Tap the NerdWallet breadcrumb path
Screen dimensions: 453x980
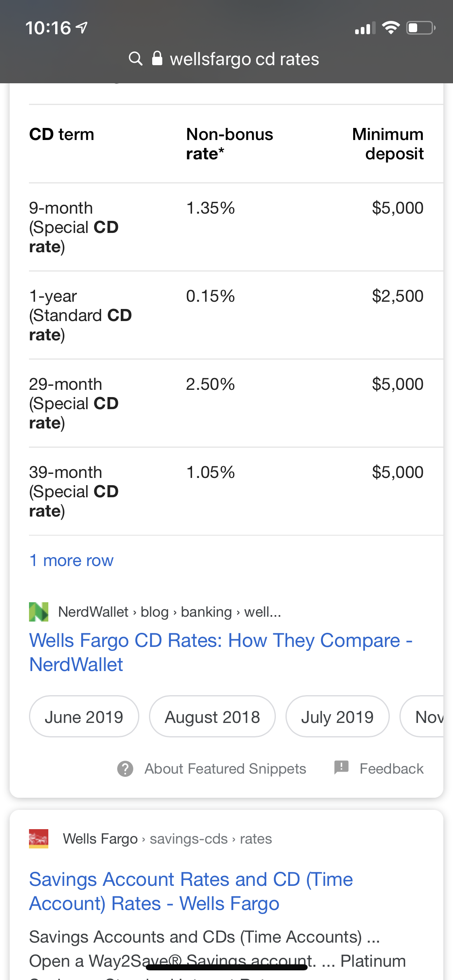(x=170, y=612)
